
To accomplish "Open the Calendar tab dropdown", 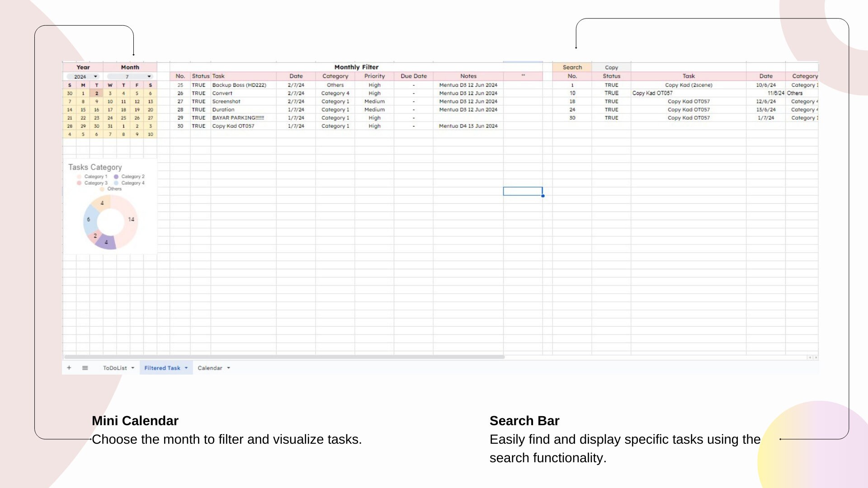I will [x=228, y=368].
